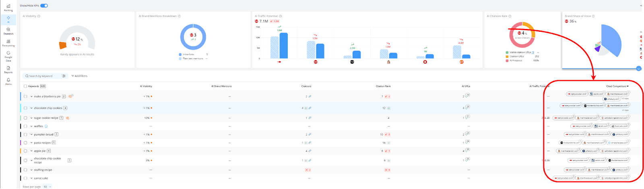Click Keywords column header label
Viewport: 644px width, 189px height.
point(34,86)
